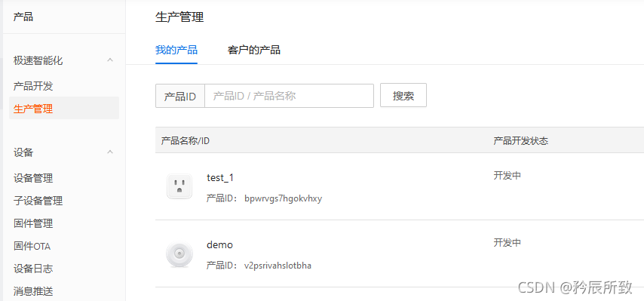Open 固件管理 in the sidebar
Viewport: 644px width, 301px height.
[33, 223]
